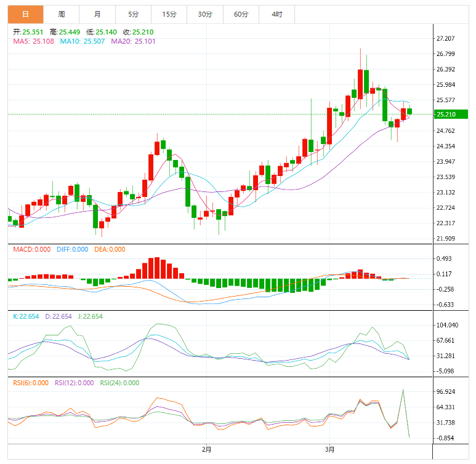Click the 27.207 price axis label
Viewport: 476px width, 464px height.
[446, 39]
